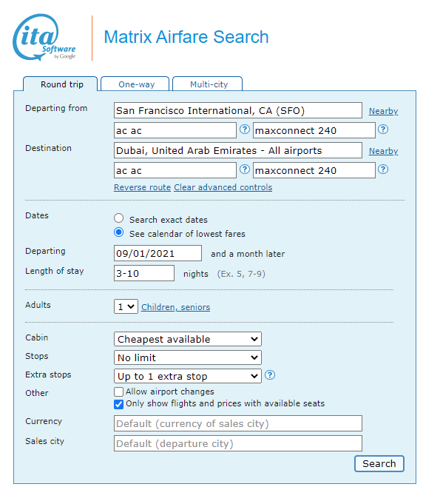423x504 pixels.
Task: Select See calendar of lowest fares option
Action: click(x=118, y=232)
